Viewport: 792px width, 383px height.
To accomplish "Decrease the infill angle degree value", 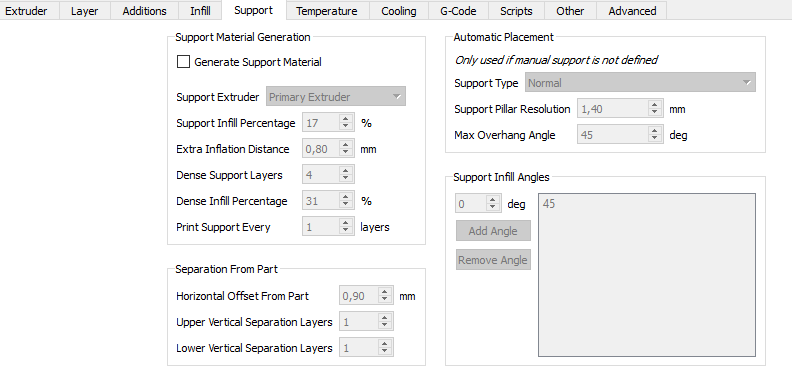I will 493,207.
